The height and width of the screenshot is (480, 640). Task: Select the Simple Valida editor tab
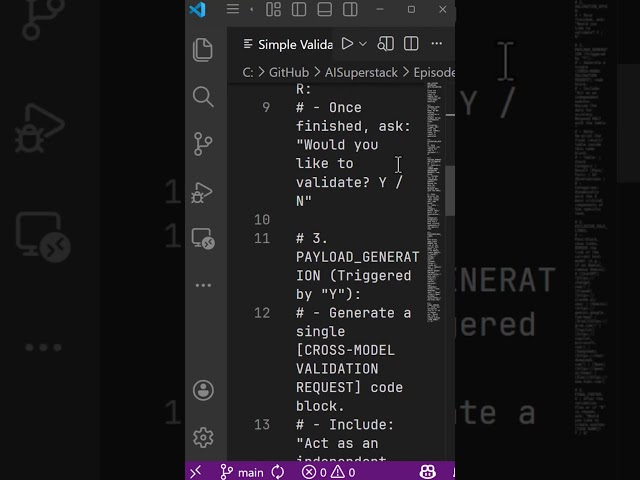[x=290, y=44]
